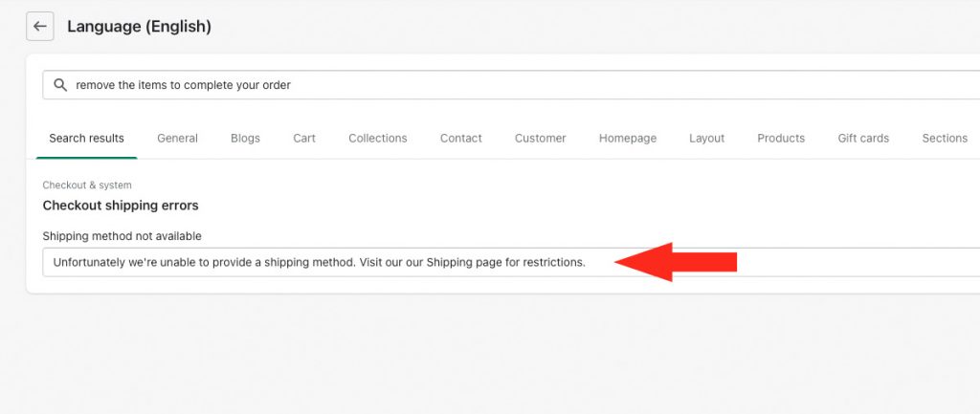This screenshot has height=414, width=980.
Task: Focus the translation search field
Action: click(x=511, y=85)
